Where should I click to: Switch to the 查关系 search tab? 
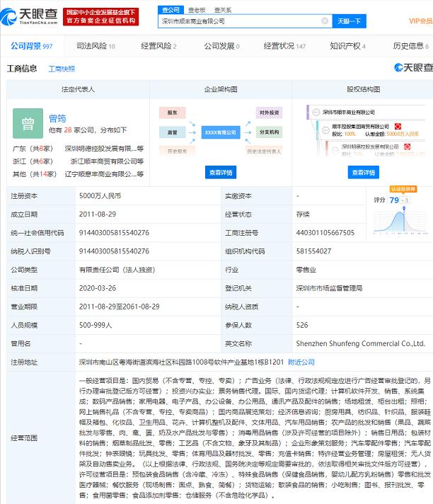pyautogui.click(x=223, y=11)
